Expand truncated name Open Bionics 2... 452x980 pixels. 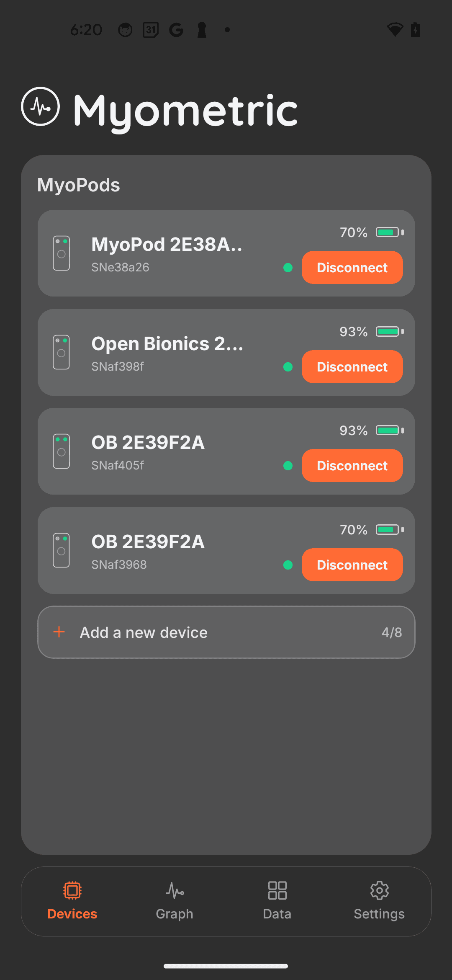pyautogui.click(x=167, y=343)
